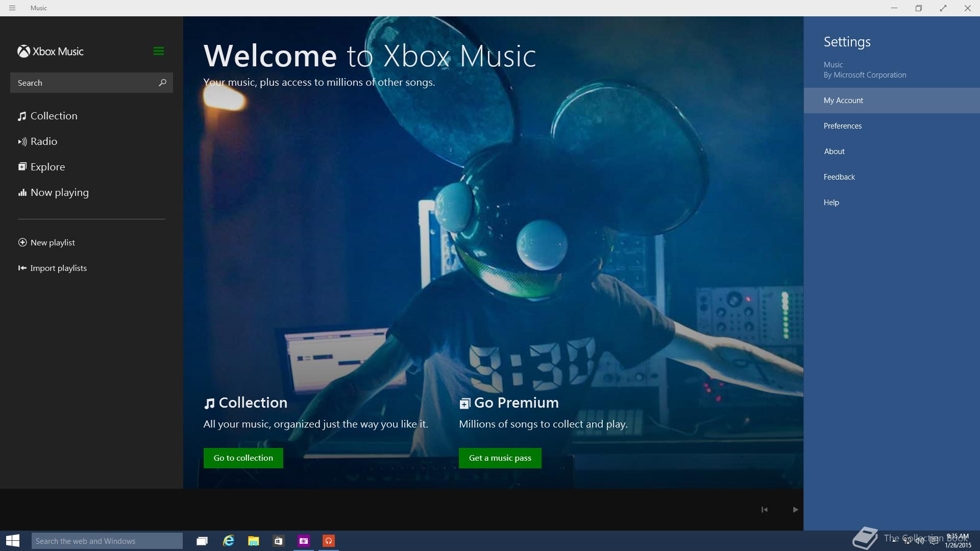Click the Get a music pass button
The width and height of the screenshot is (980, 551).
click(500, 458)
